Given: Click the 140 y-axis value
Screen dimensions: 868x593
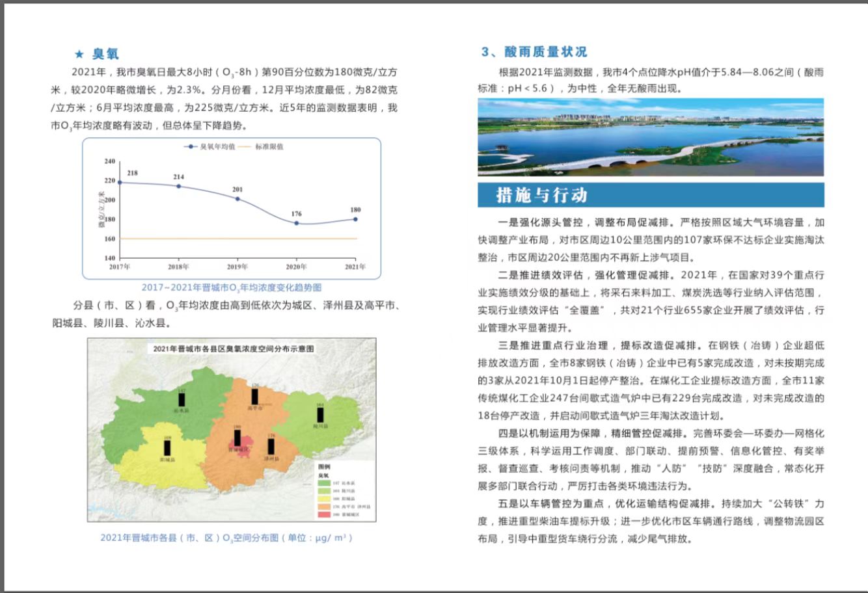Looking at the screenshot, I should tap(109, 258).
